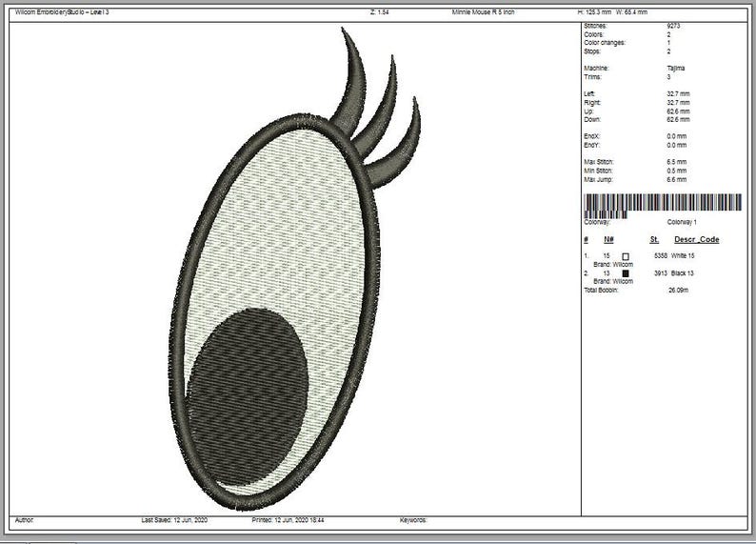Click the stitch count '5358' for White

[661, 256]
